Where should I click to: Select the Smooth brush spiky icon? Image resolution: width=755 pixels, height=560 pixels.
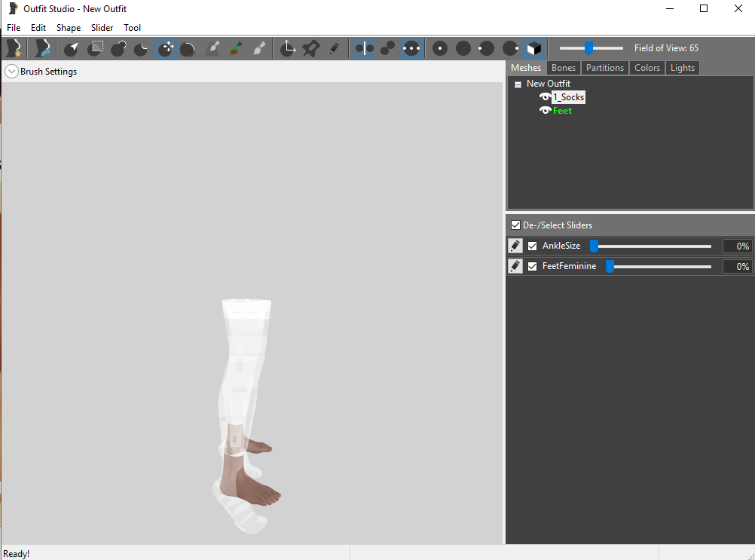pyautogui.click(x=188, y=48)
